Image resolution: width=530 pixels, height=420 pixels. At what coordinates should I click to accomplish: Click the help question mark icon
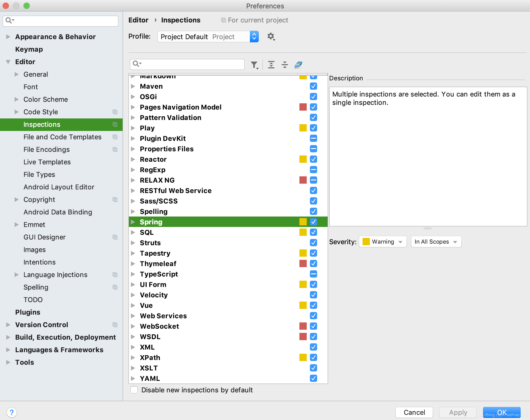[12, 412]
